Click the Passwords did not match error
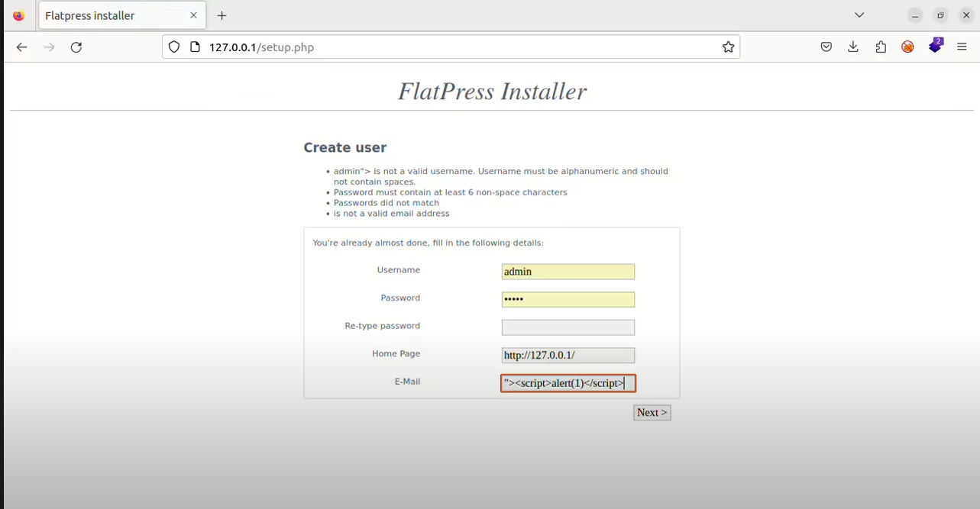The height and width of the screenshot is (509, 980). click(x=386, y=203)
